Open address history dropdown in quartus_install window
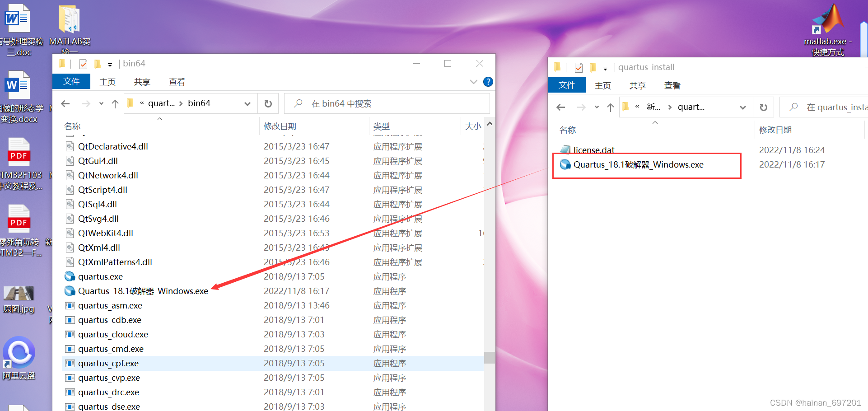This screenshot has width=868, height=411. point(743,107)
